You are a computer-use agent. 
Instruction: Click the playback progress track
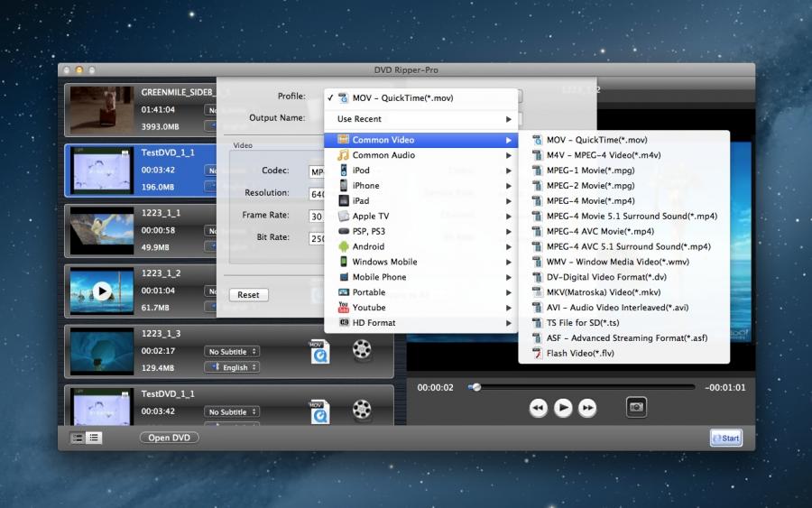tap(581, 387)
